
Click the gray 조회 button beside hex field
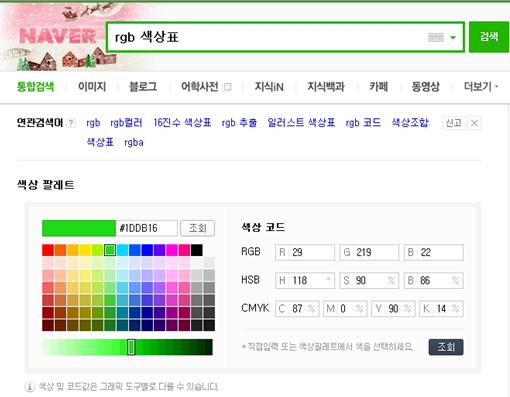pos(197,228)
